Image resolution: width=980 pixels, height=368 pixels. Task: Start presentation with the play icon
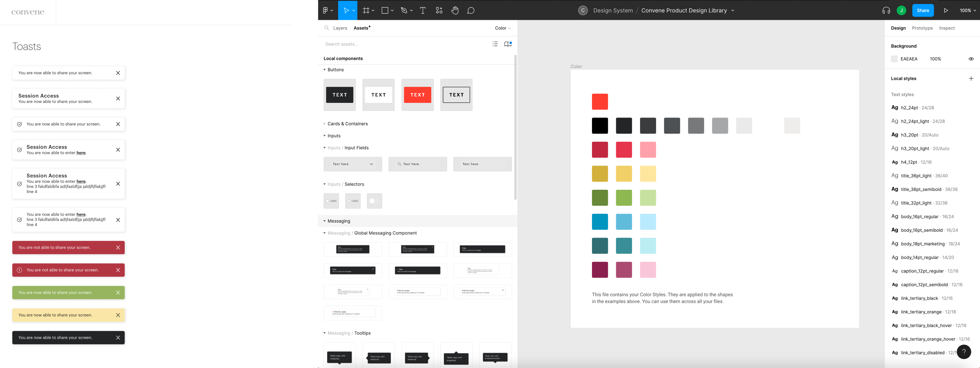[x=946, y=10]
